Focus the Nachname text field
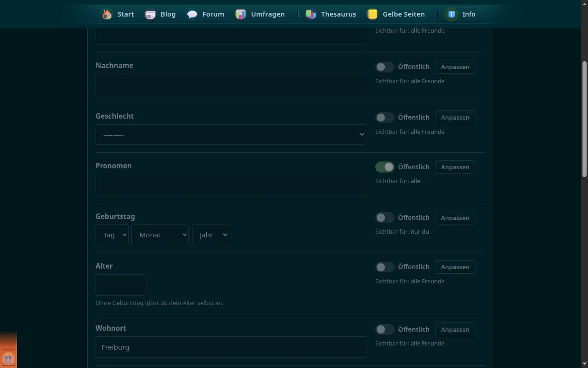 231,84
